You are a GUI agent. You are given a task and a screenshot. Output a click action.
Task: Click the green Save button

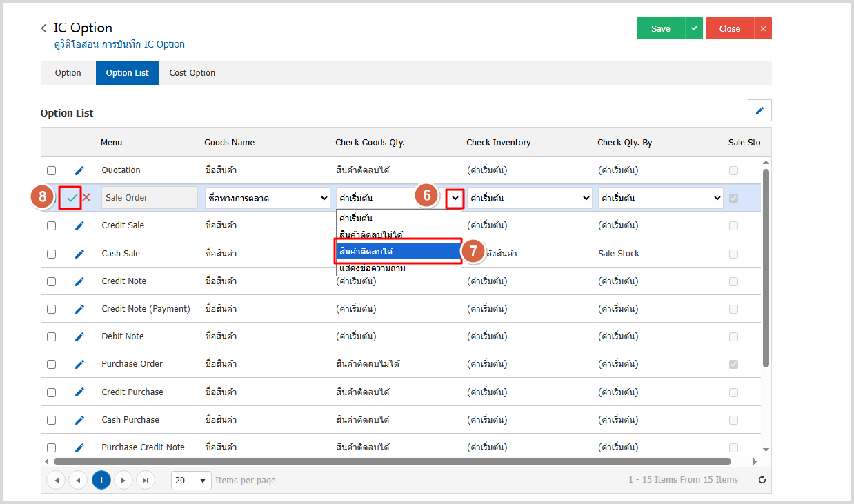(660, 28)
